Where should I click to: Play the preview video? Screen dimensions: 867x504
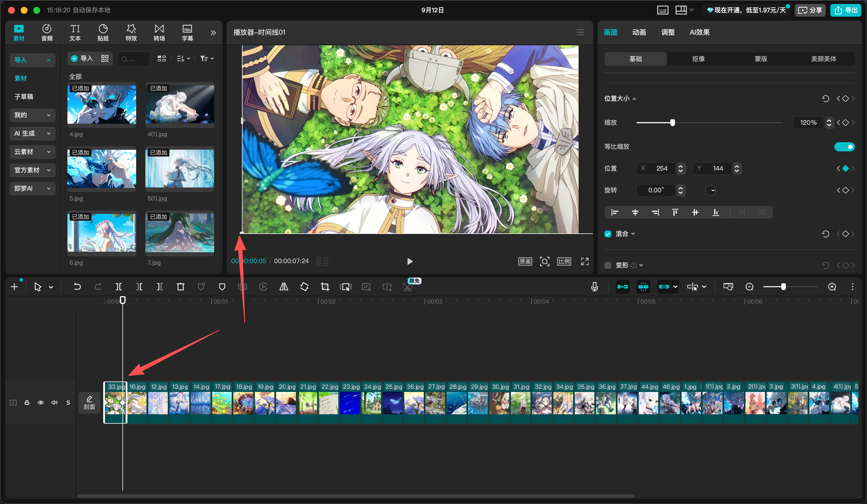410,261
